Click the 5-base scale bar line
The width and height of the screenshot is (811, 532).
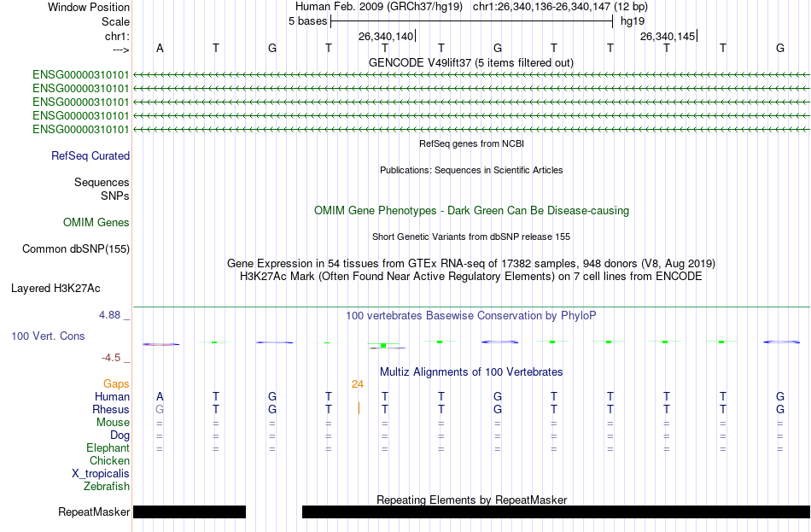click(472, 21)
